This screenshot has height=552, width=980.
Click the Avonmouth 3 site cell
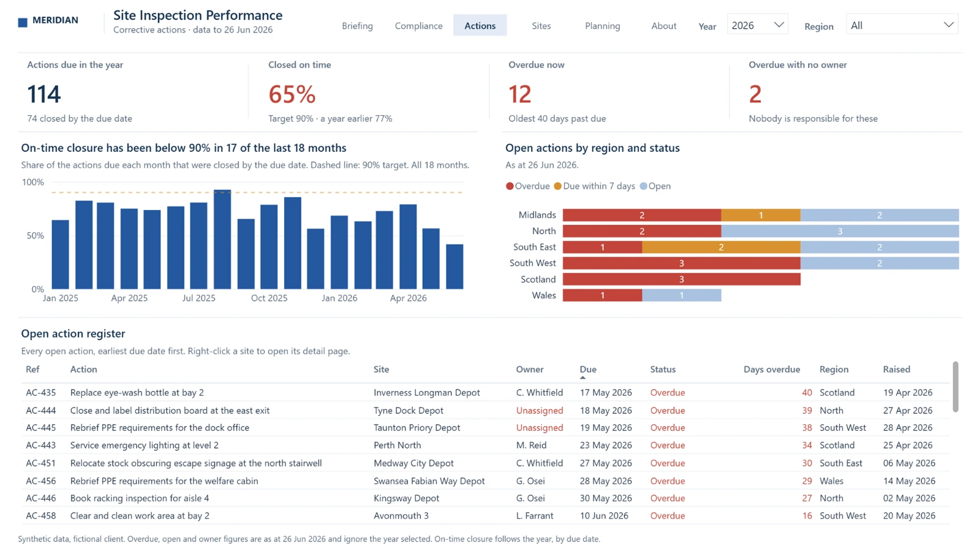point(401,516)
